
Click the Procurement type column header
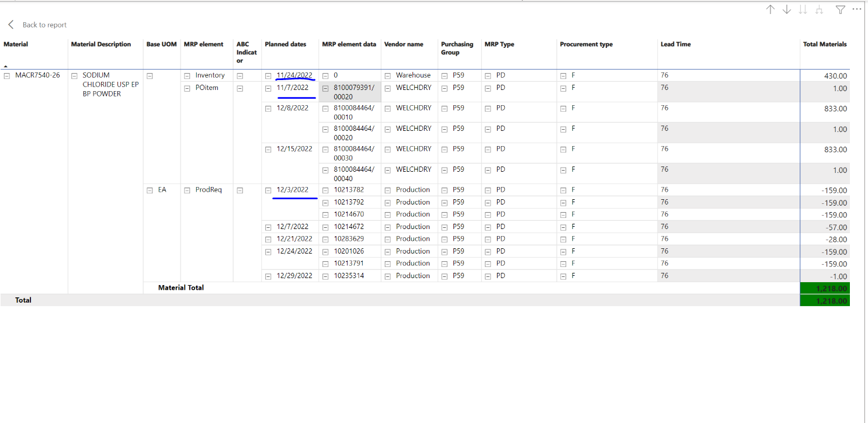tap(586, 44)
